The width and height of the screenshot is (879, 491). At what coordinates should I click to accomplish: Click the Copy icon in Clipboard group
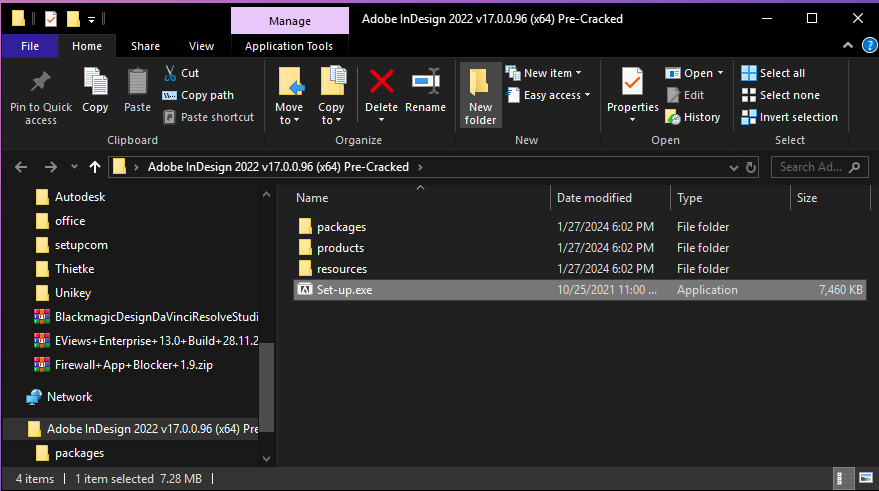coord(96,84)
